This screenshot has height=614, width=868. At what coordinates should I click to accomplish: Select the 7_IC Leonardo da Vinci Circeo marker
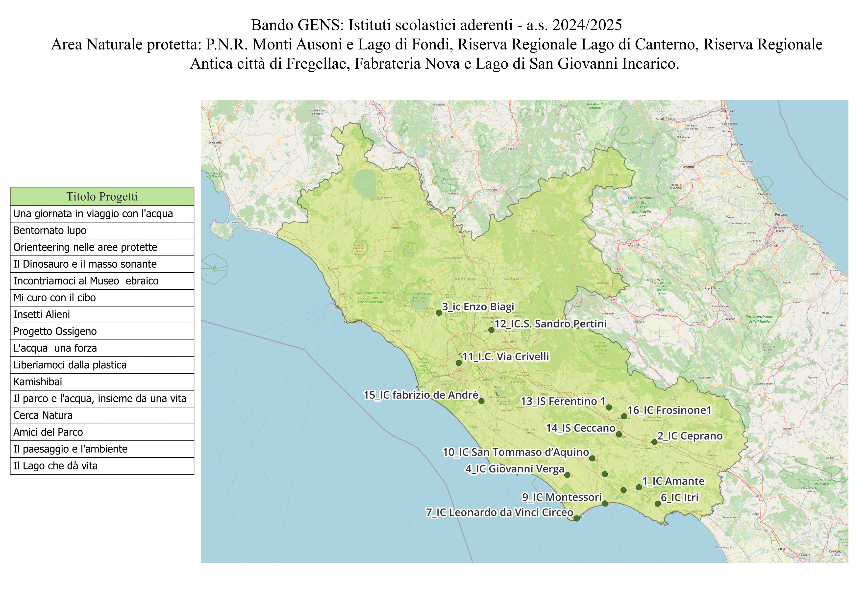[x=576, y=518]
